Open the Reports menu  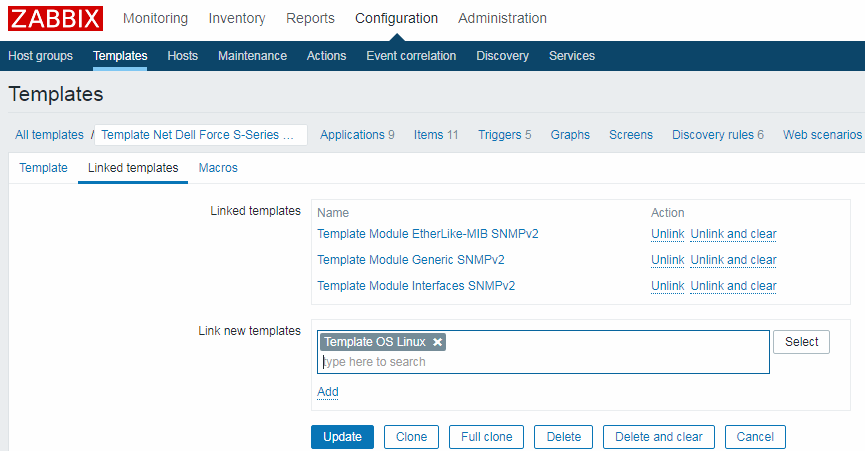(310, 18)
